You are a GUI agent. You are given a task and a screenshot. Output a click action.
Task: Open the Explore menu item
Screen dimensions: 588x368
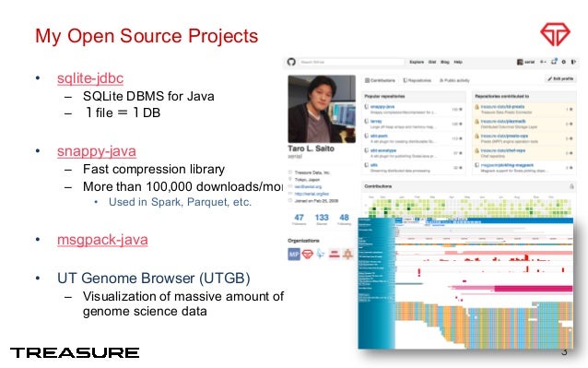click(417, 62)
